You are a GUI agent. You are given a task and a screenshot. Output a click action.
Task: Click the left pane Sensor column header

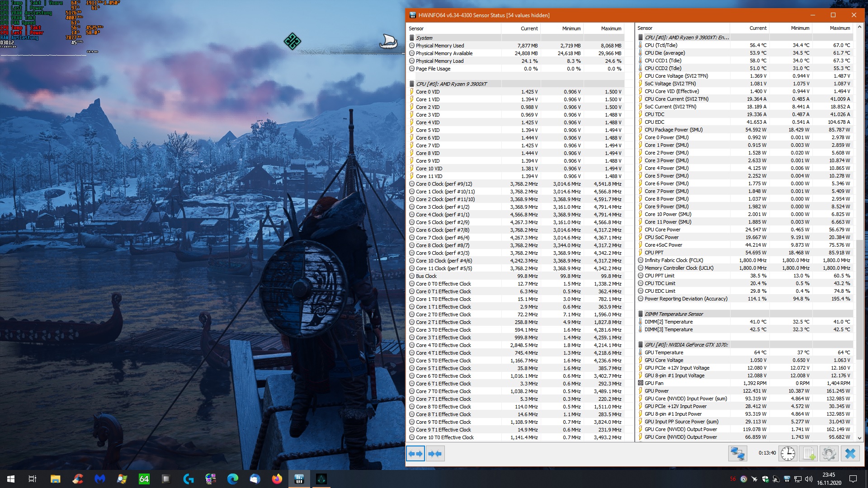[x=416, y=28]
